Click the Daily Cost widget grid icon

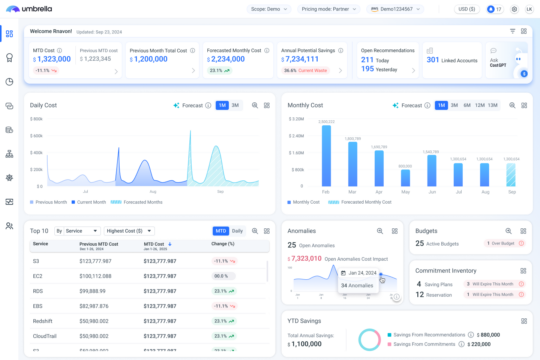pyautogui.click(x=267, y=105)
